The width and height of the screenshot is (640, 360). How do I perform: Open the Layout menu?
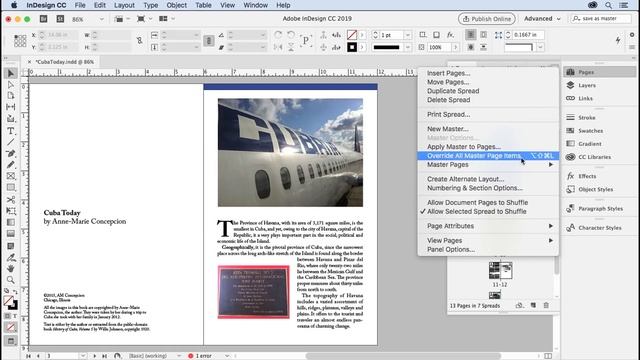[x=124, y=5]
